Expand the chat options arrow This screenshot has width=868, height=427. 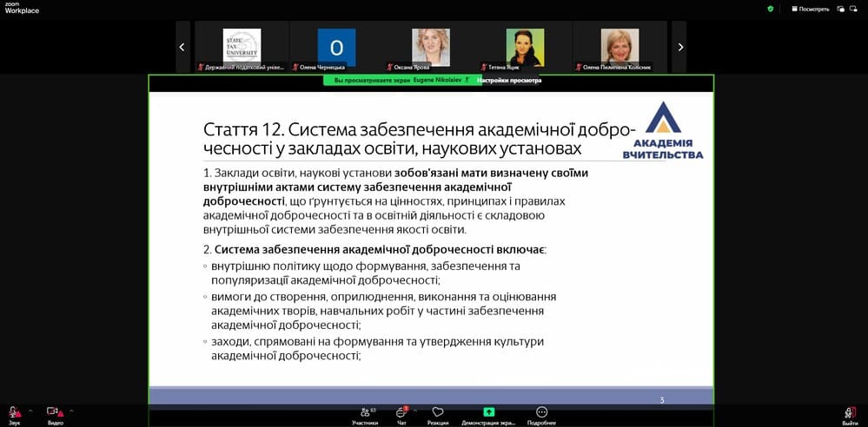pos(416,410)
